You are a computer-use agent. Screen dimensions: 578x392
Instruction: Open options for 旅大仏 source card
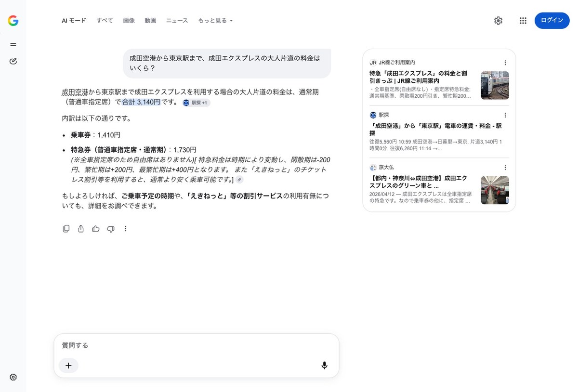(505, 168)
